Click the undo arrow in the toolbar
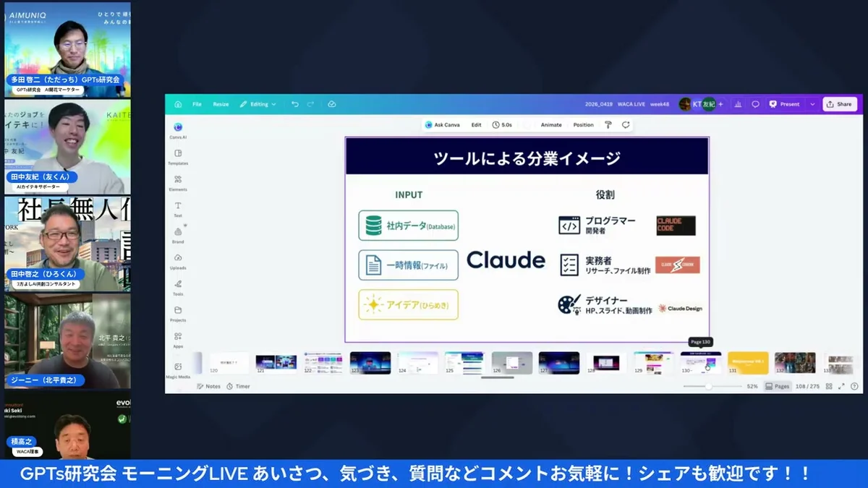Image resolution: width=868 pixels, height=488 pixels. (295, 103)
